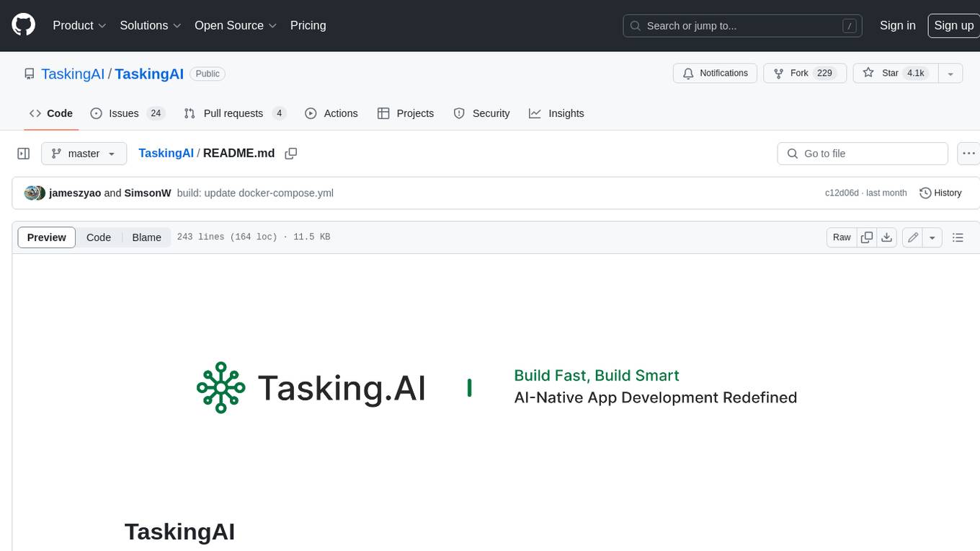
Task: Click the Pull requests count badge 4
Action: 280,113
